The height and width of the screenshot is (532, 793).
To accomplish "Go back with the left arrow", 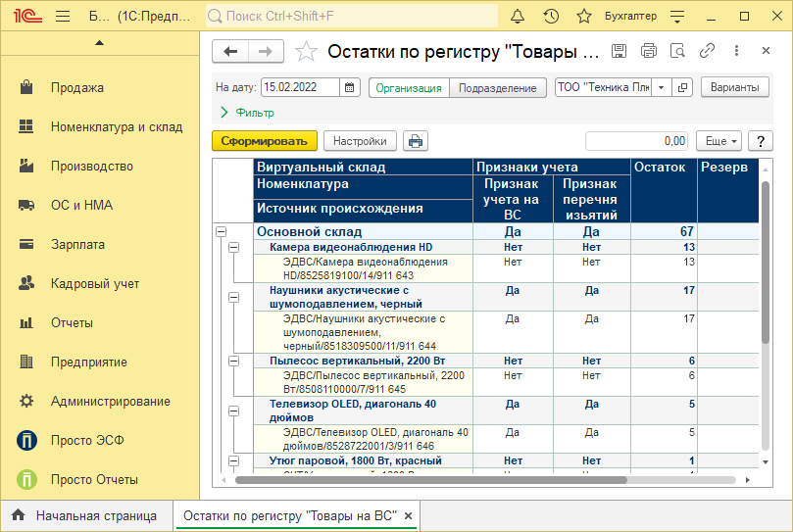I will coord(230,51).
